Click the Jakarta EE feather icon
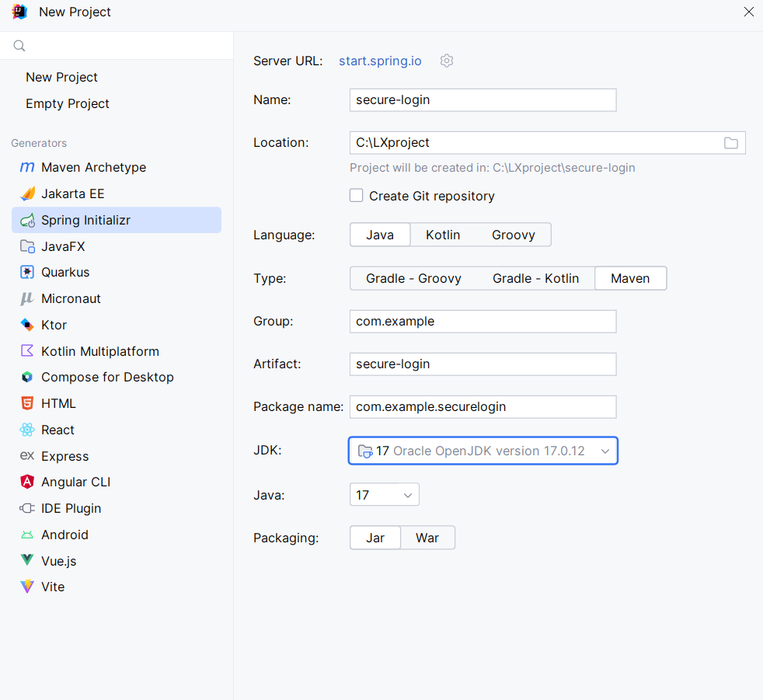Viewport: 763px width, 700px height. coord(27,193)
